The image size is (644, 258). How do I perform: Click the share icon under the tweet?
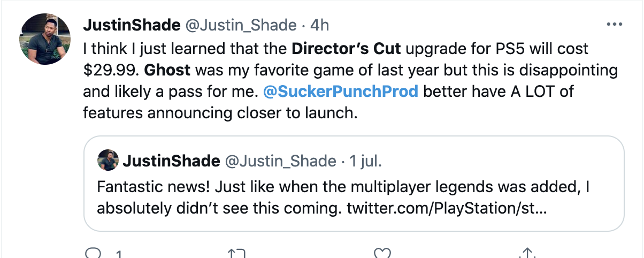(527, 253)
